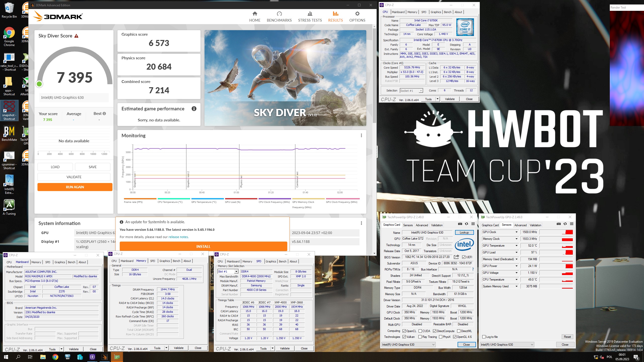Open BenchMate desktop icon
Viewport: 644px width, 362px height.
pos(9,133)
